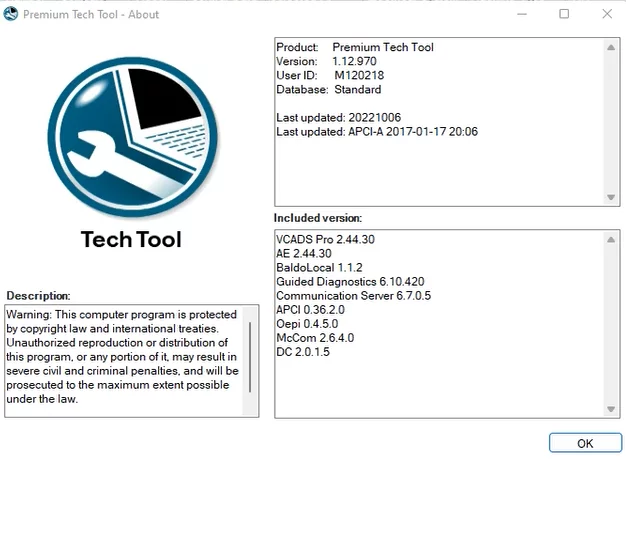
Task: Select AE 2.44.30 in version list
Action: [303, 254]
